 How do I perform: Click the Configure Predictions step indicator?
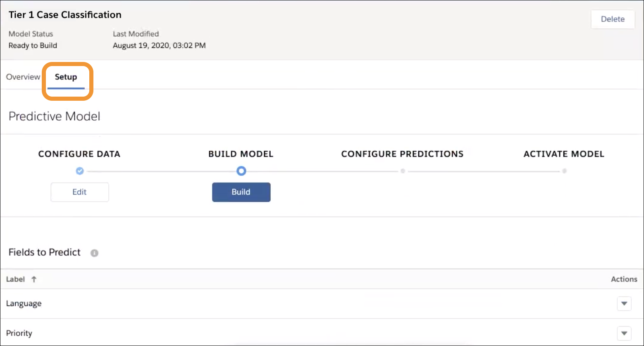pyautogui.click(x=402, y=171)
